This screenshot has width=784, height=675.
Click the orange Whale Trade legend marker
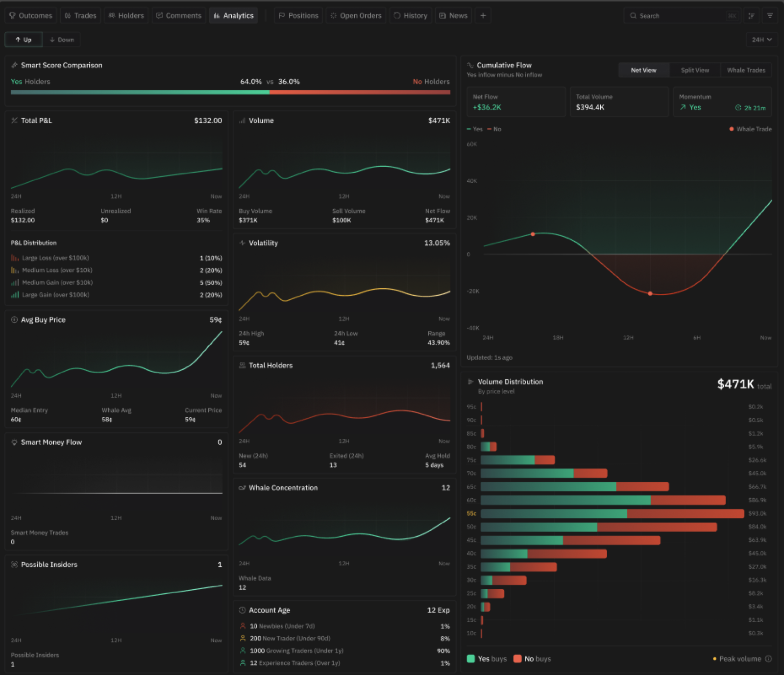pos(732,129)
